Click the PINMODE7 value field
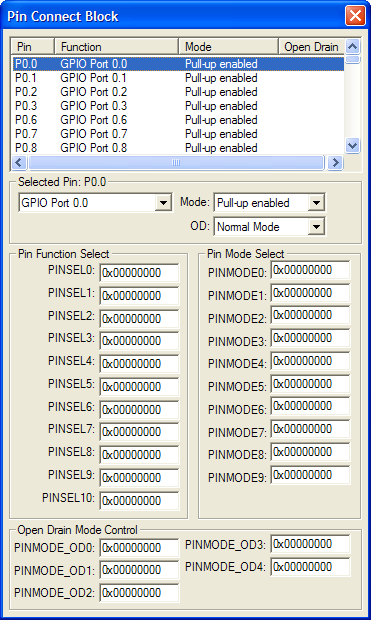 (310, 429)
